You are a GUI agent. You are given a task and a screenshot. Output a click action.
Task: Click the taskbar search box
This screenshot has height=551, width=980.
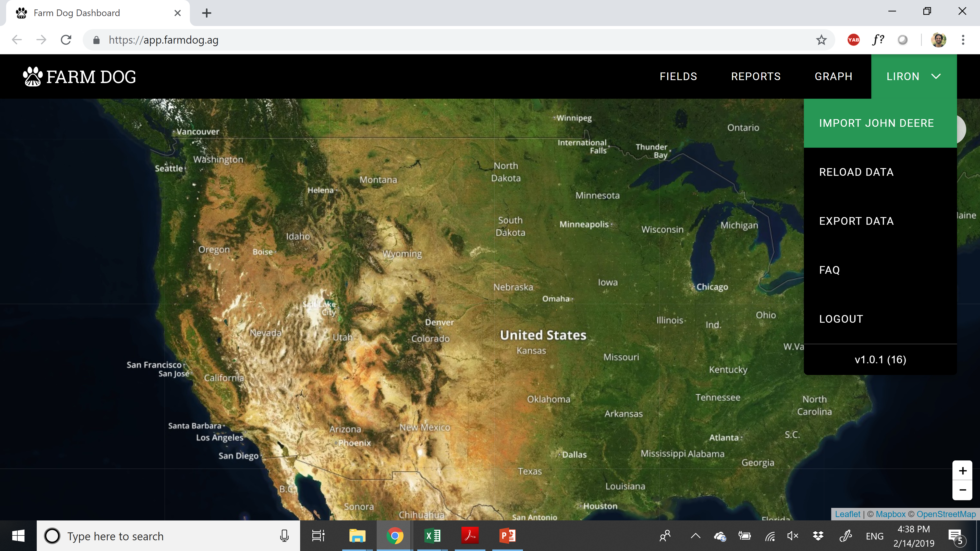(x=168, y=536)
